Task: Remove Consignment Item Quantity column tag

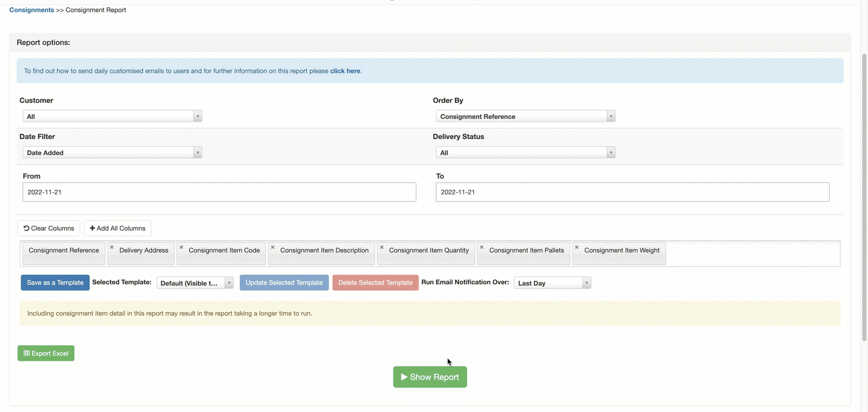Action: click(382, 247)
